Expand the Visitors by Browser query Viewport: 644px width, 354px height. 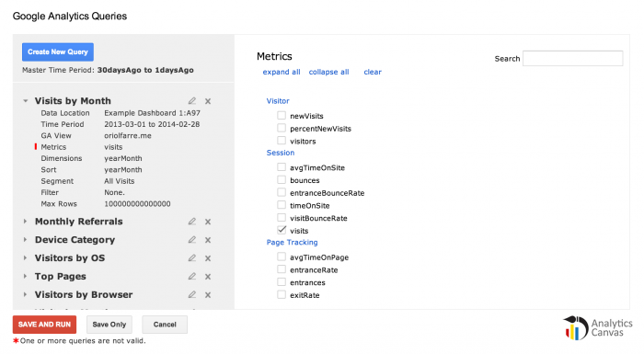26,294
